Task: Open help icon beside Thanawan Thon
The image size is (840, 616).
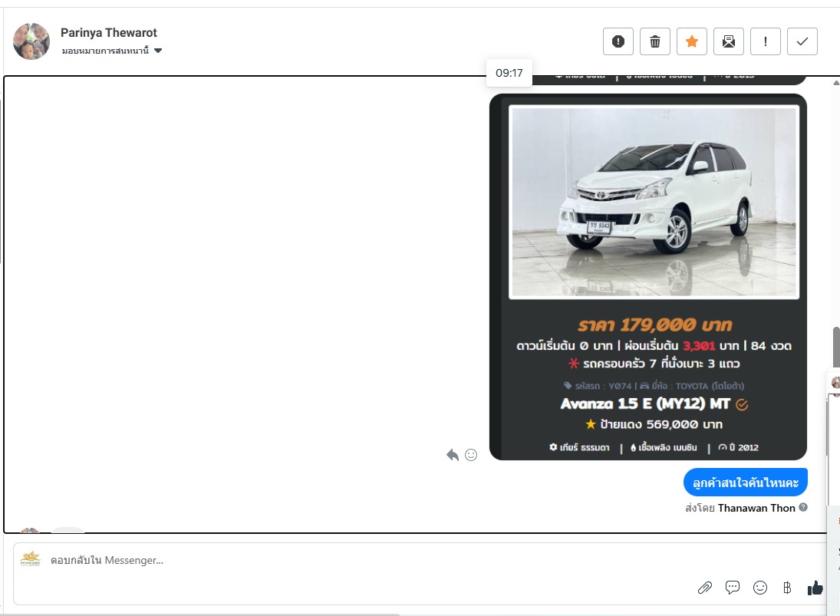Action: point(803,507)
